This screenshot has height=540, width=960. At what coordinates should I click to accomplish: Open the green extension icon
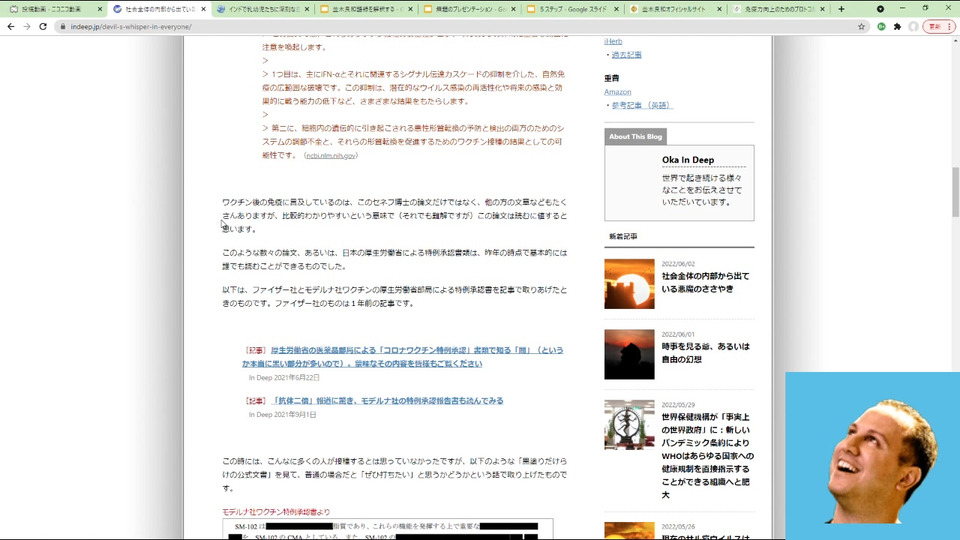click(x=881, y=26)
